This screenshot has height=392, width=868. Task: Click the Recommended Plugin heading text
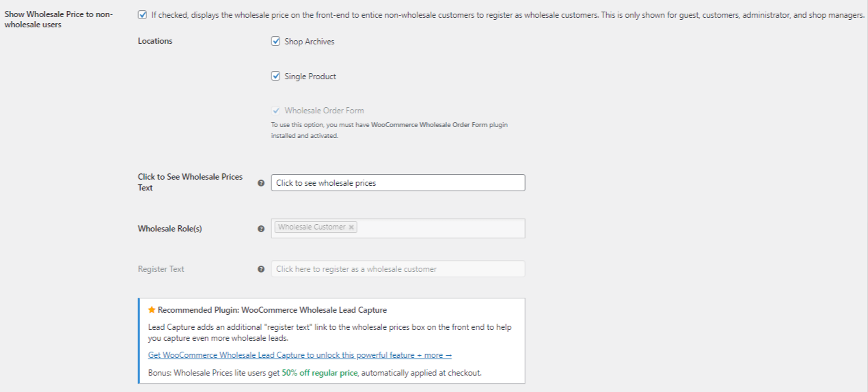[272, 310]
